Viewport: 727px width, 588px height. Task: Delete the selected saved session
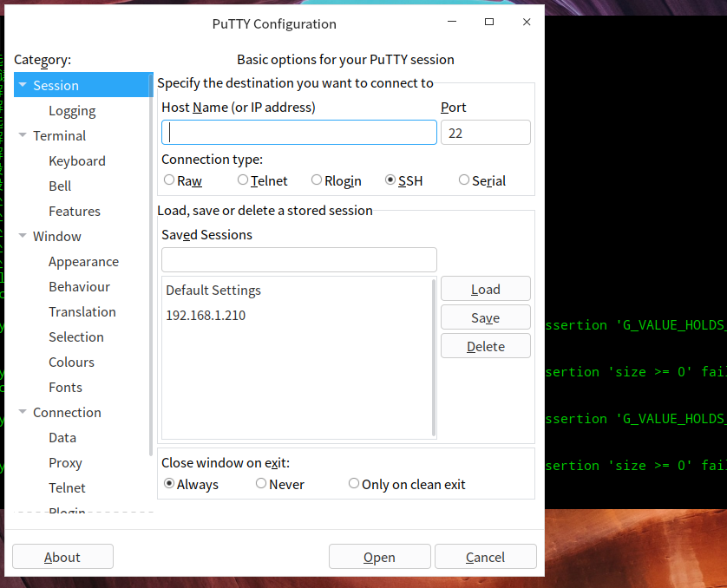[x=486, y=346]
